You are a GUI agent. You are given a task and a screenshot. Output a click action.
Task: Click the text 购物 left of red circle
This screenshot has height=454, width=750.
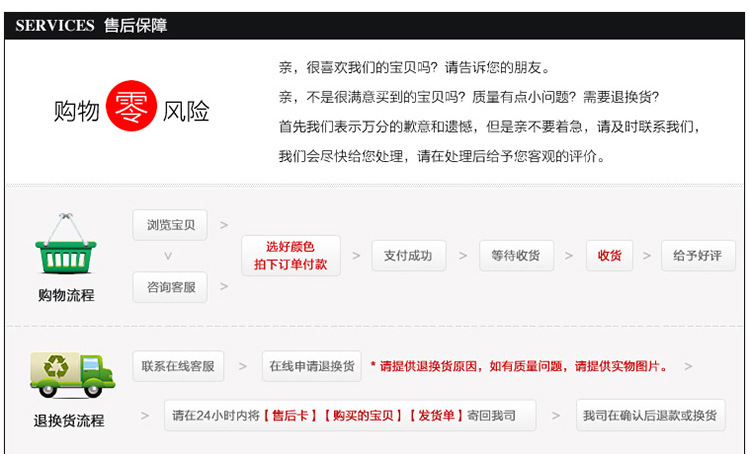[x=77, y=111]
